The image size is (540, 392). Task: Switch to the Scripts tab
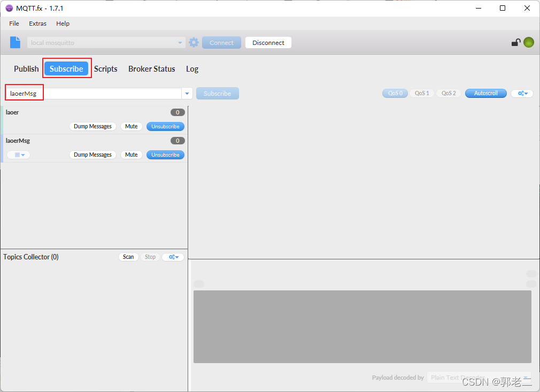(106, 69)
